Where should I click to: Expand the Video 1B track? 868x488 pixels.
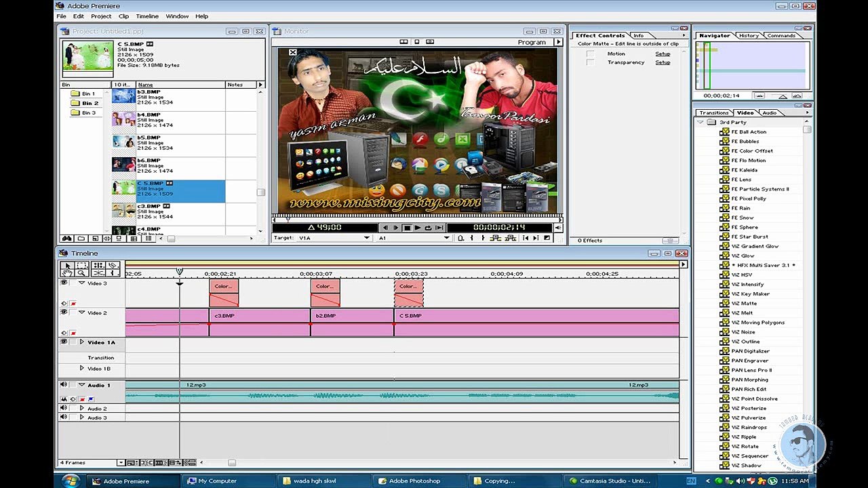pyautogui.click(x=82, y=369)
